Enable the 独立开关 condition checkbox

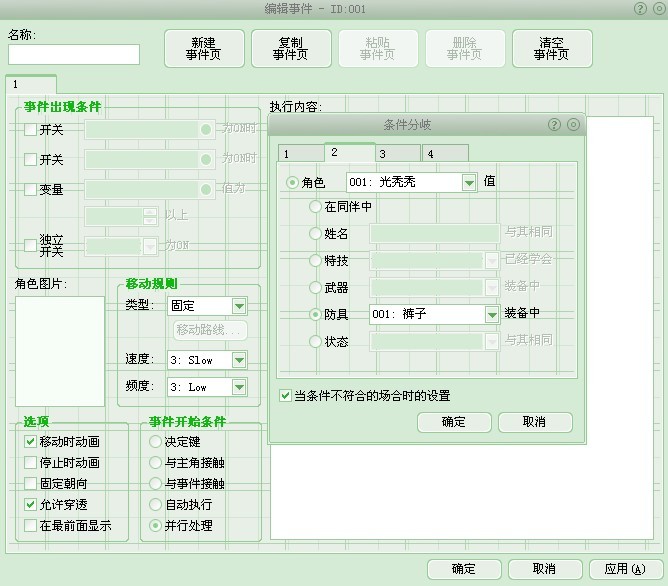[30, 245]
